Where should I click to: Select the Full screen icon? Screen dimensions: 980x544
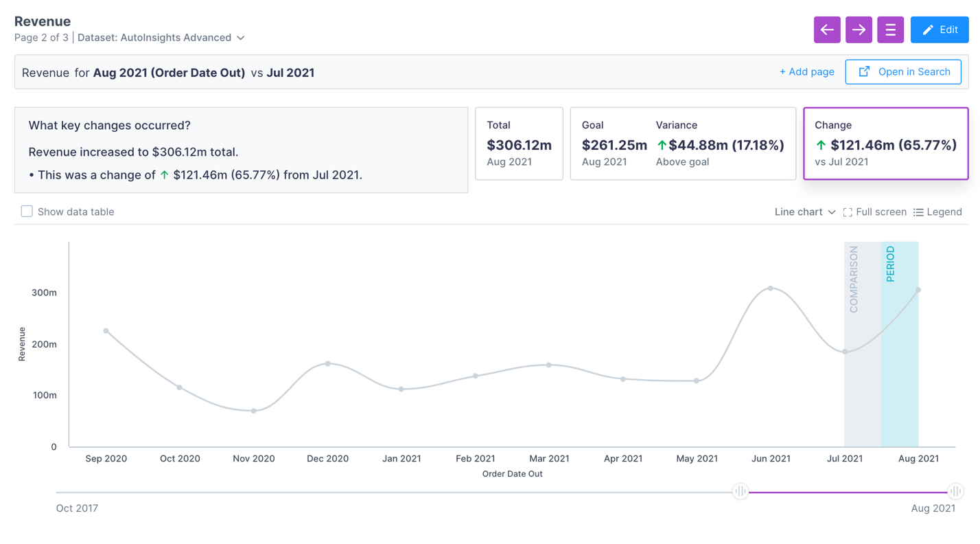(x=848, y=212)
